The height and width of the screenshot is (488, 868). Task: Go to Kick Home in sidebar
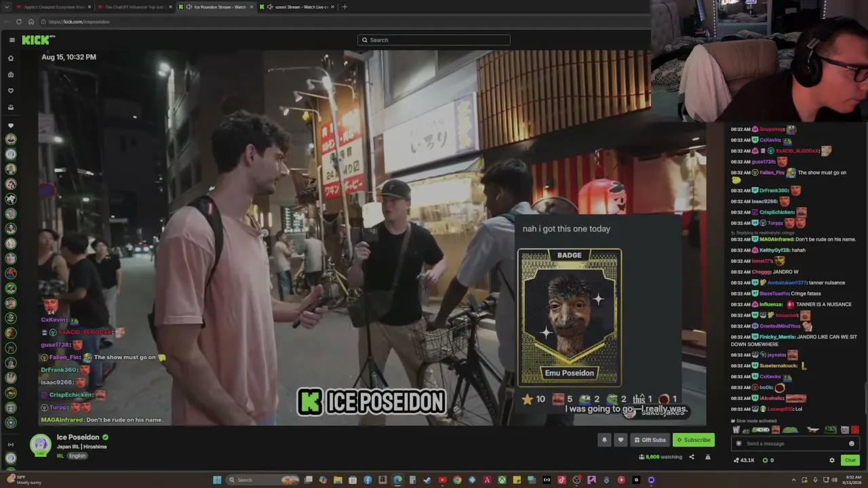11,58
